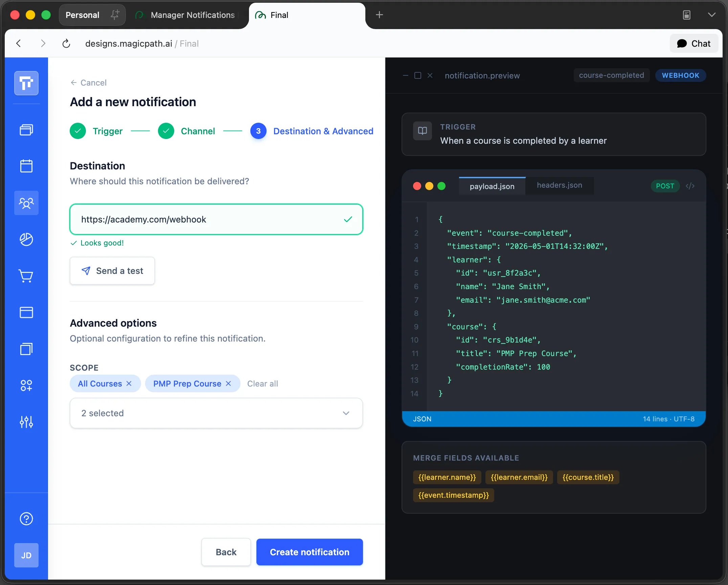Click the Cancel link
Viewport: 728px width, 585px height.
tap(88, 83)
